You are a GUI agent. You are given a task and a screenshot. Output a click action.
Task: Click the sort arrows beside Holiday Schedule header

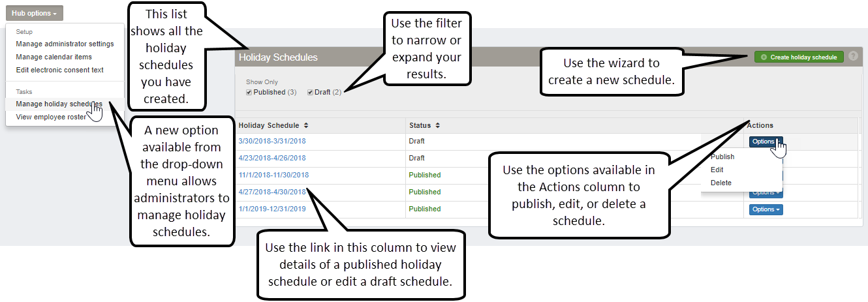[306, 125]
